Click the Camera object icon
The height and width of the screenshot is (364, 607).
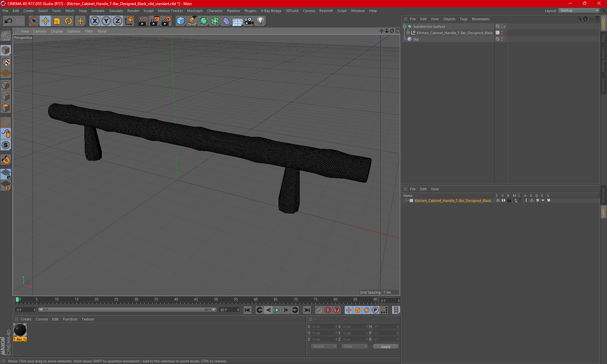[249, 21]
